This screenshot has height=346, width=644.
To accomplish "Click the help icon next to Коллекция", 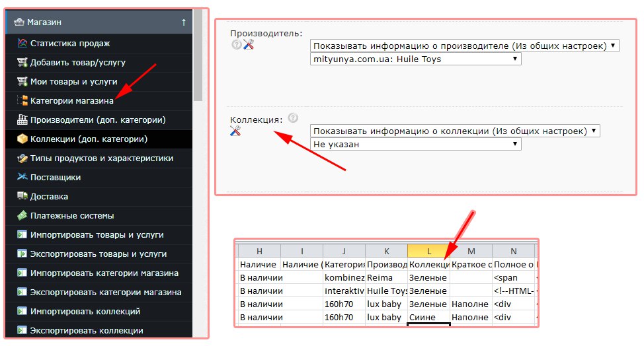I will (293, 118).
